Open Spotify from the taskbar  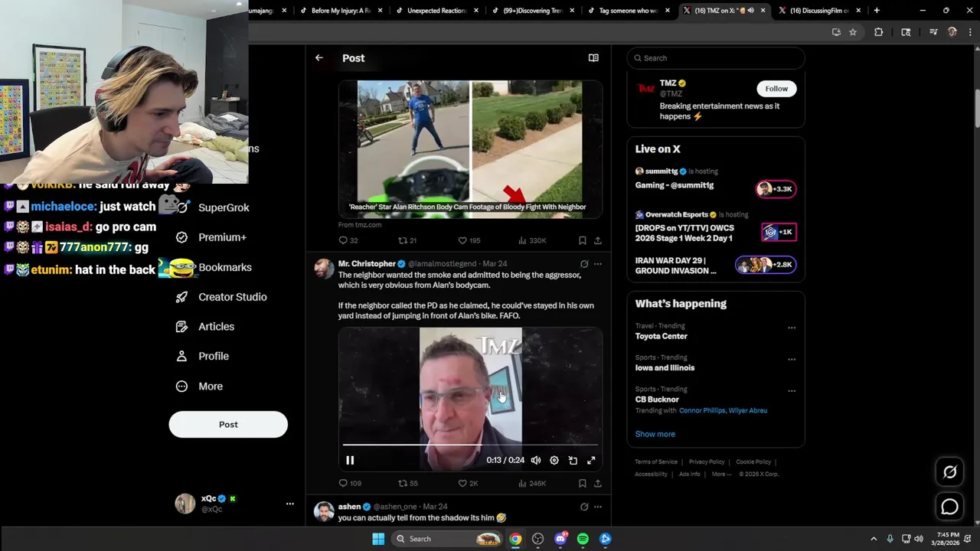coord(583,539)
